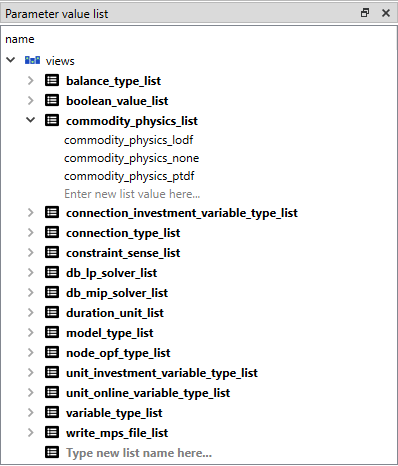This screenshot has width=398, height=466.
Task: Select connection_type_list row text
Action: pyautogui.click(x=123, y=233)
